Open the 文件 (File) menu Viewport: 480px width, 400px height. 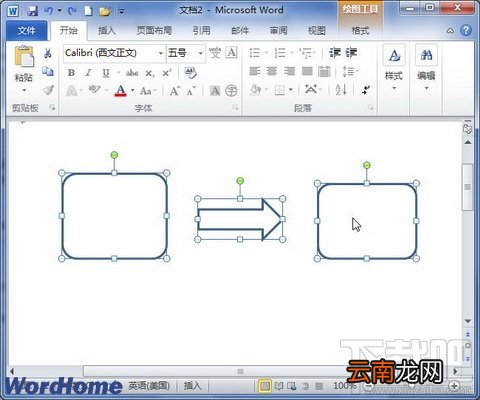point(27,31)
